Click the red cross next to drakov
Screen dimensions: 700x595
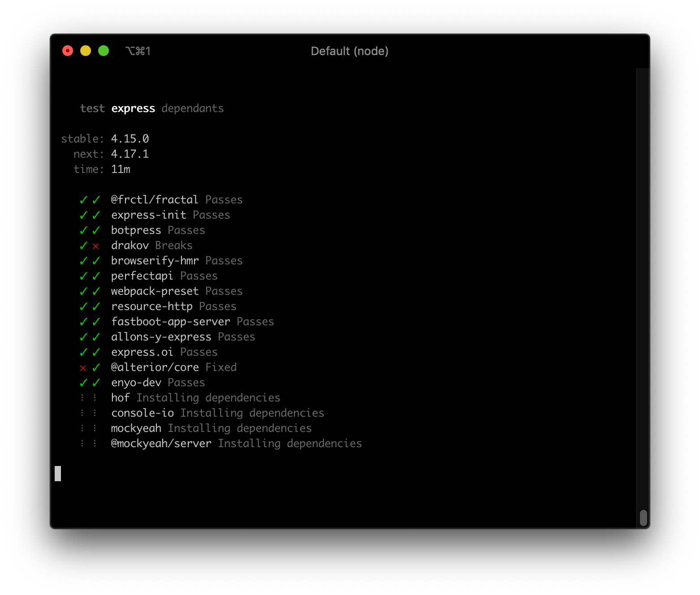95,246
